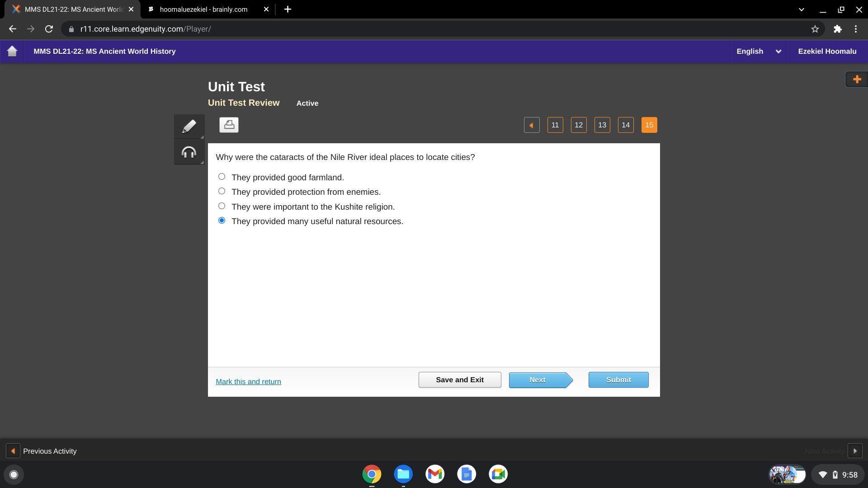
Task: Open browser extensions puzzle icon
Action: (837, 29)
